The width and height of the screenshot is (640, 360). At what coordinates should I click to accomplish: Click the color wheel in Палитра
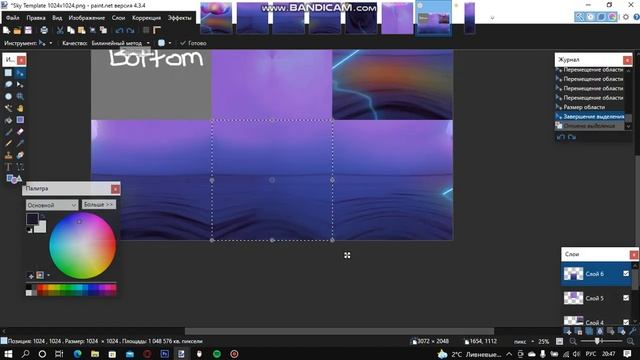(x=82, y=246)
